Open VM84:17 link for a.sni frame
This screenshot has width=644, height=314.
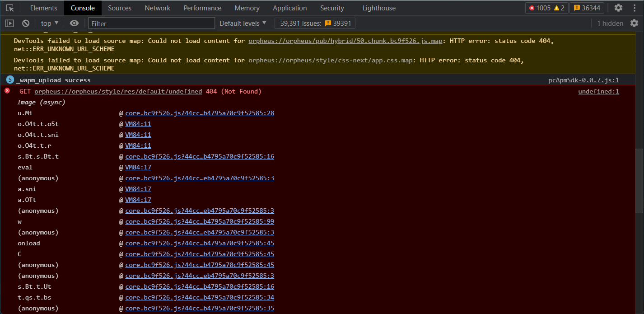[x=138, y=189]
